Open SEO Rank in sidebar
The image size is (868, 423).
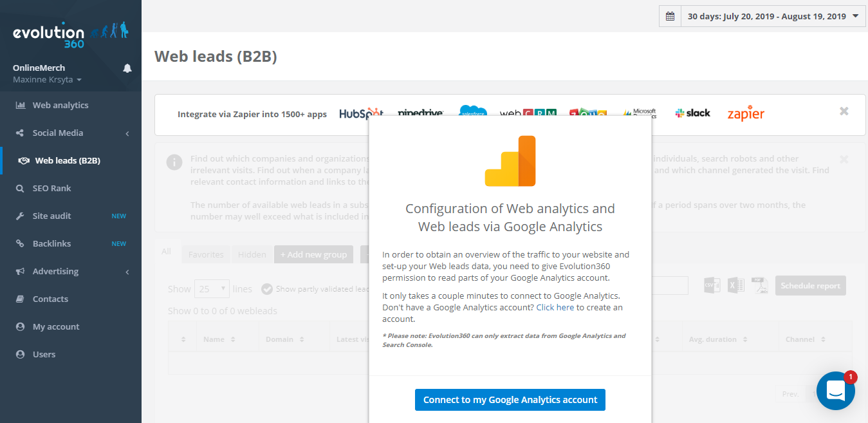(51, 189)
